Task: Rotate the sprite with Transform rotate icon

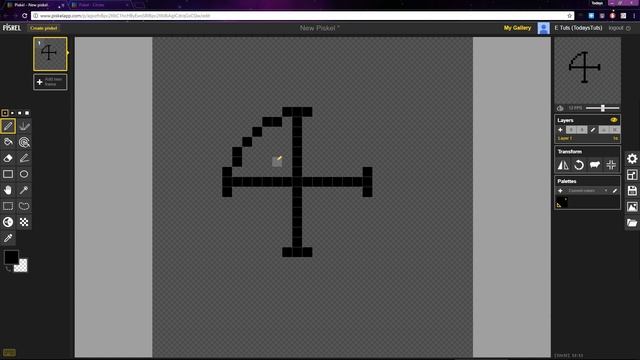Action: [x=579, y=165]
